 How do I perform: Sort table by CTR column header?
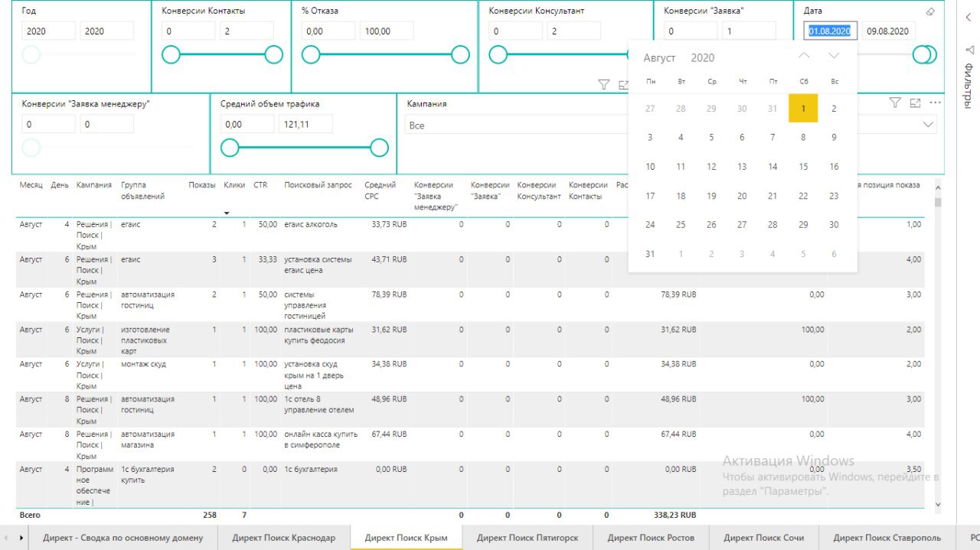pos(260,185)
